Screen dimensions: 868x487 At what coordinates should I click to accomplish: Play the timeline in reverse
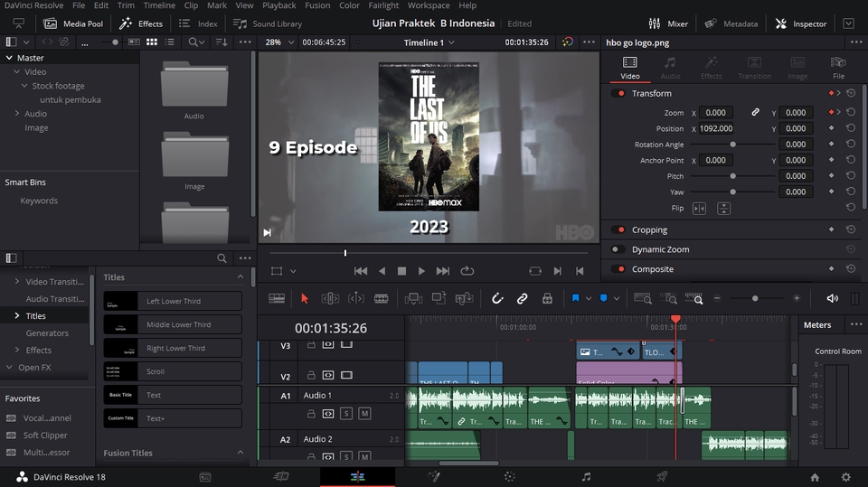pyautogui.click(x=382, y=271)
